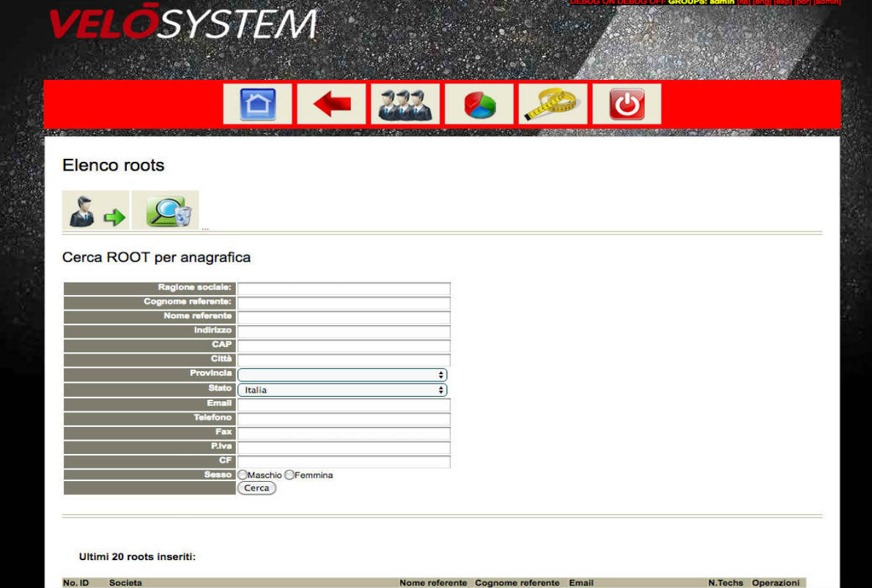Click the search and trash icon
872x588 pixels.
[x=165, y=210]
